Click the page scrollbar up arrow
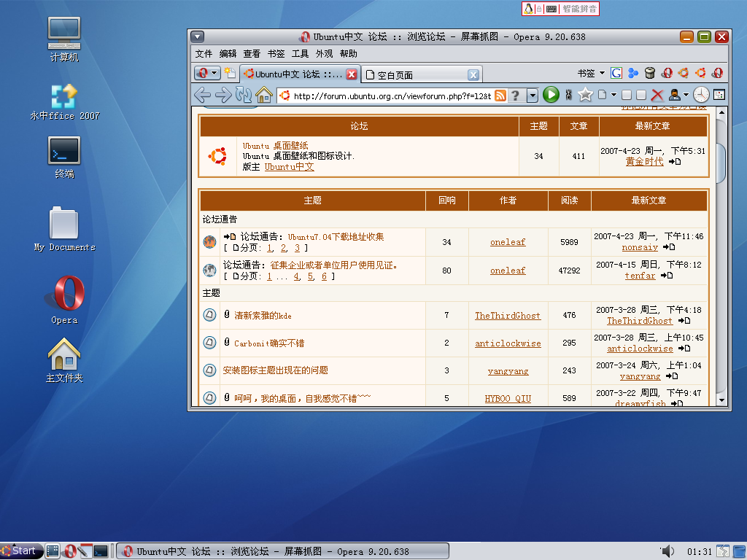 tap(721, 112)
